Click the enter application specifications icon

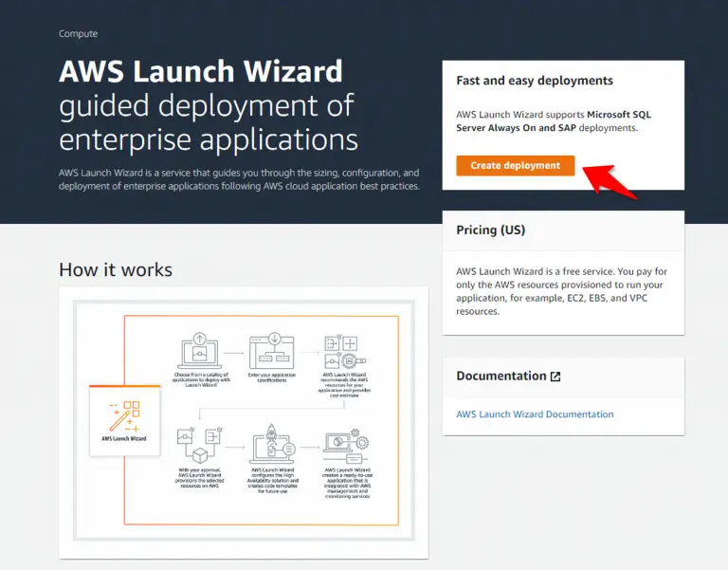(x=272, y=351)
